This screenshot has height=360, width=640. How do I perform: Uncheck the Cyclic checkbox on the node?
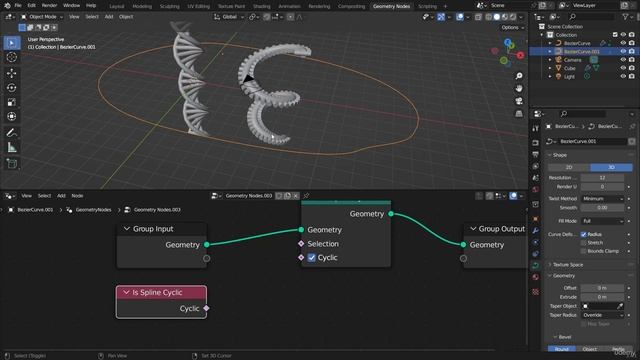pos(311,258)
